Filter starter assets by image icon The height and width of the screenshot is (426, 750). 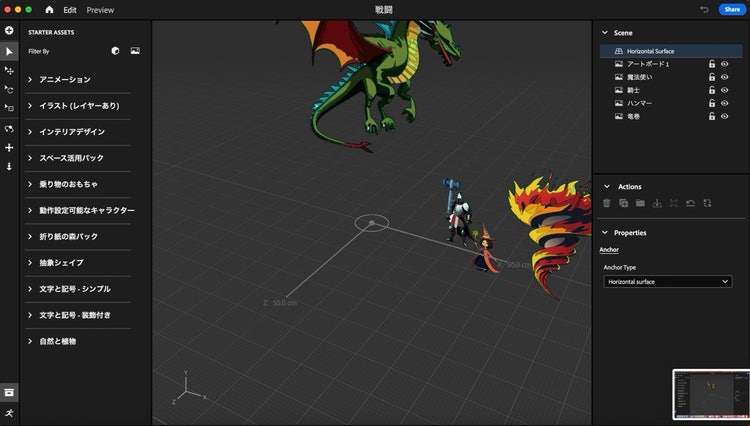[135, 51]
